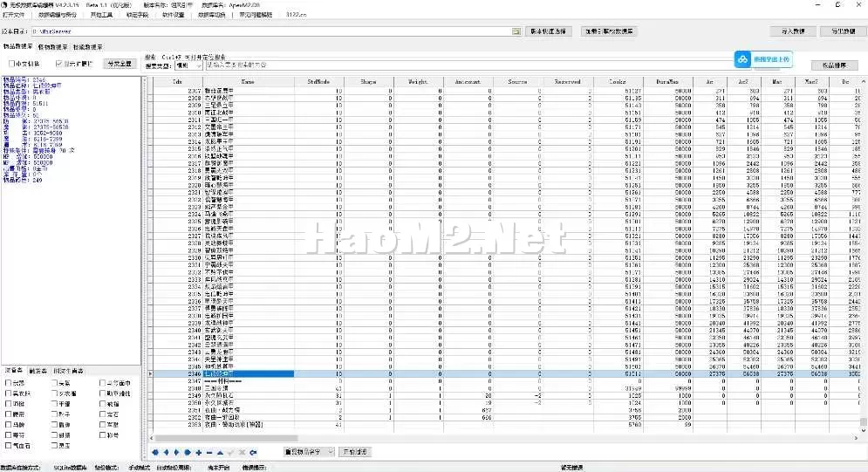Screen dimensions: 868x472
Task: Go to previous record in navigator
Action: (x=166, y=452)
